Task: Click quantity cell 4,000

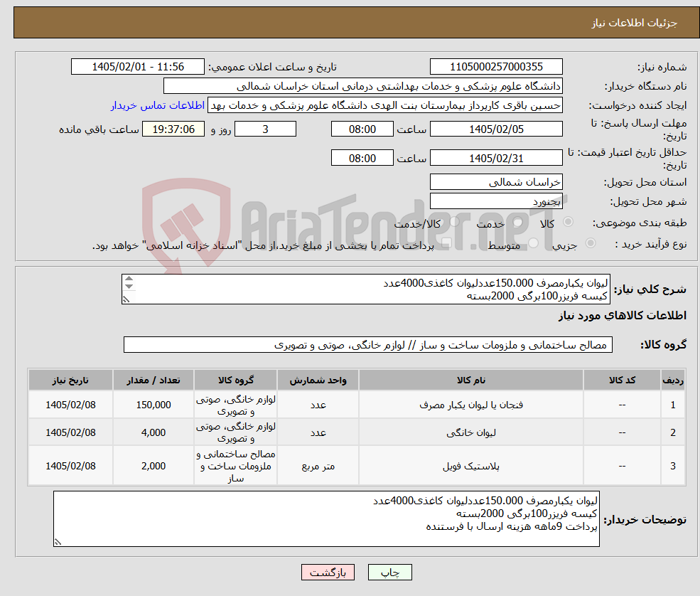Action: [x=153, y=432]
